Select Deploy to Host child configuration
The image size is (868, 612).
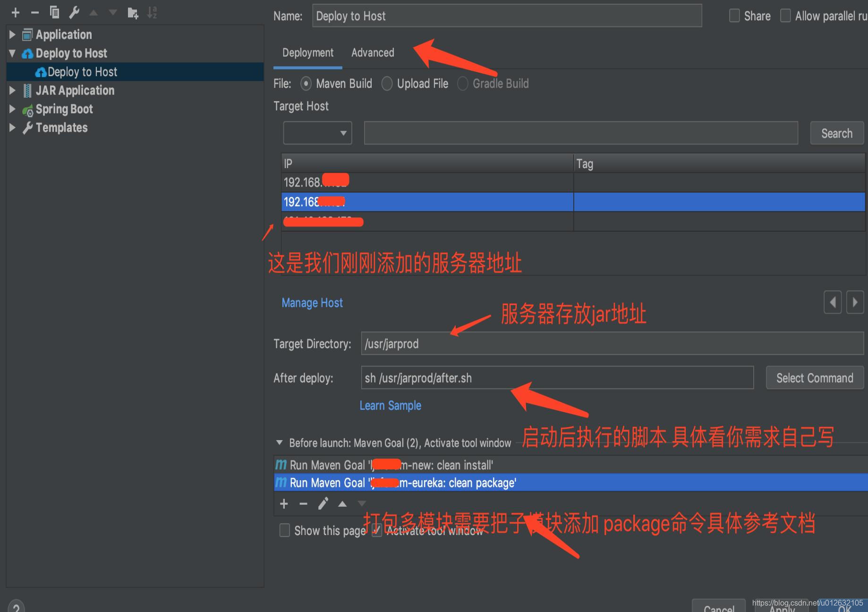pos(135,72)
